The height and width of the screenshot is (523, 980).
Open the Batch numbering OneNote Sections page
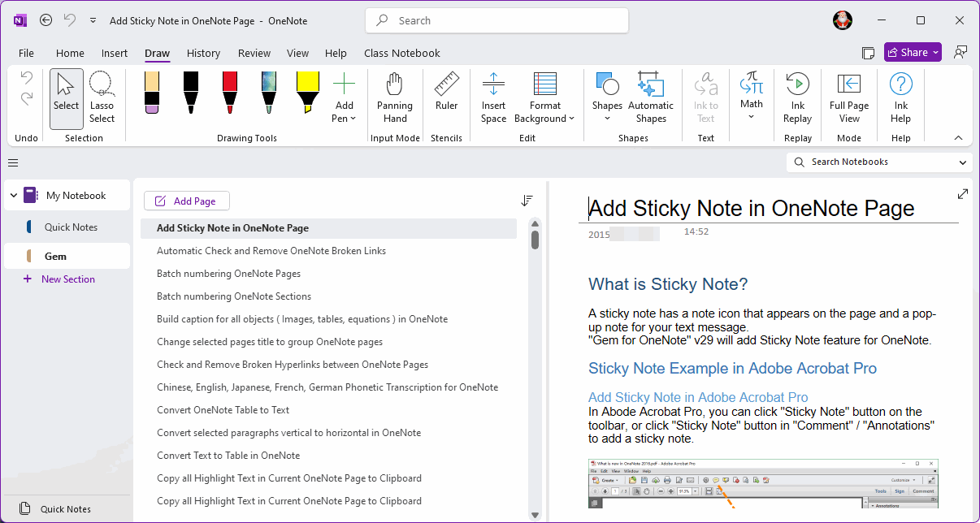click(234, 296)
